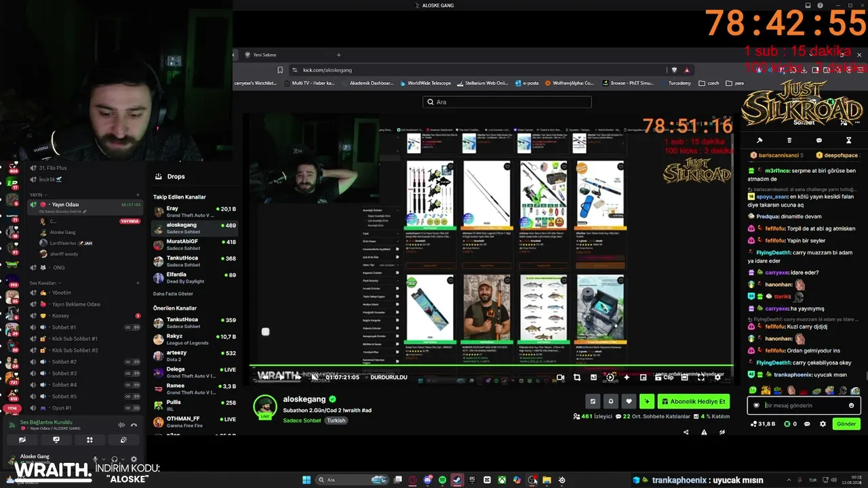The image size is (868, 488).
Task: Share your screen in Discord voice panel
Action: (56, 440)
